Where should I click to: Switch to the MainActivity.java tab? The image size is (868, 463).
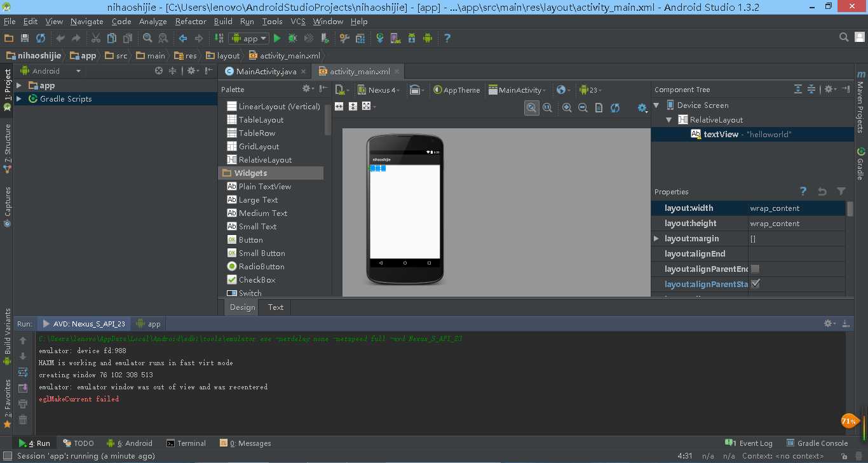[x=266, y=72]
